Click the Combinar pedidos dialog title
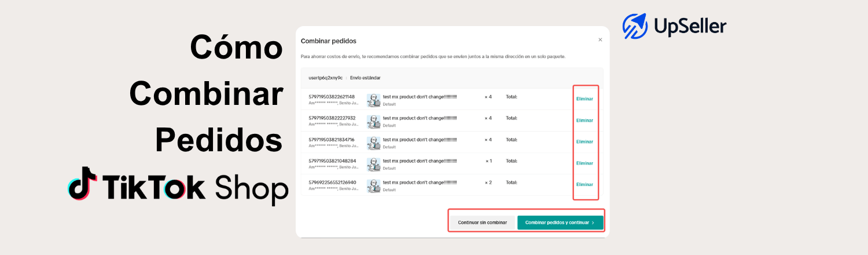 coord(329,41)
